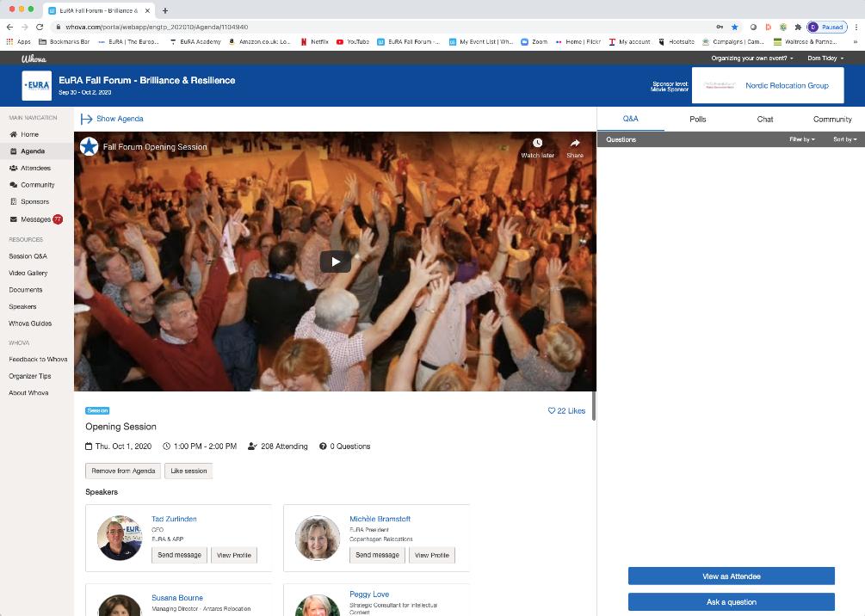Click the Watch later clock icon
The width and height of the screenshot is (865, 616).
(x=537, y=143)
